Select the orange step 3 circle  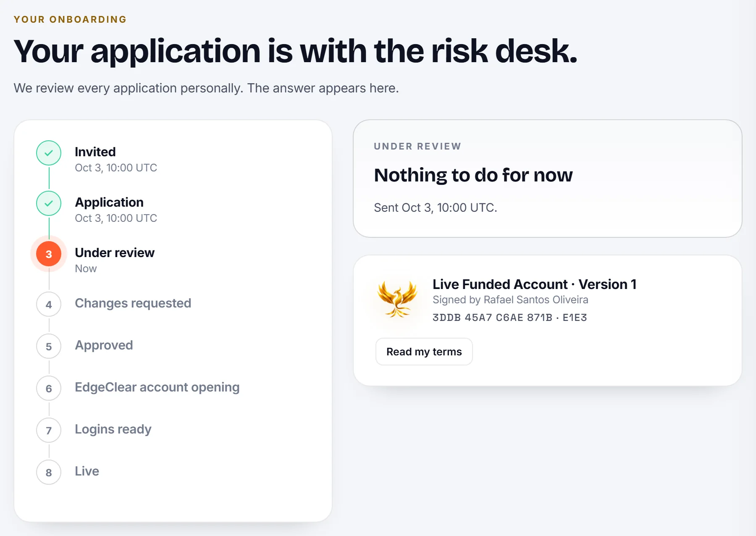pyautogui.click(x=49, y=254)
